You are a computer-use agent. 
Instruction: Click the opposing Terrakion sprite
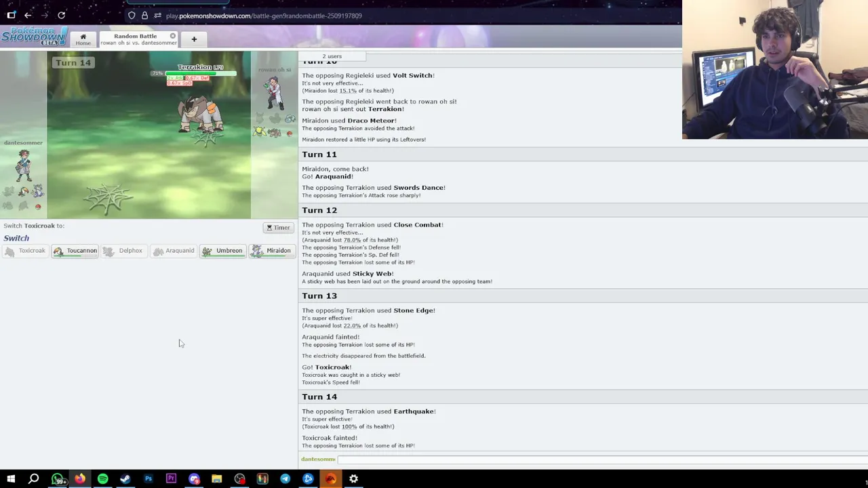click(x=201, y=115)
